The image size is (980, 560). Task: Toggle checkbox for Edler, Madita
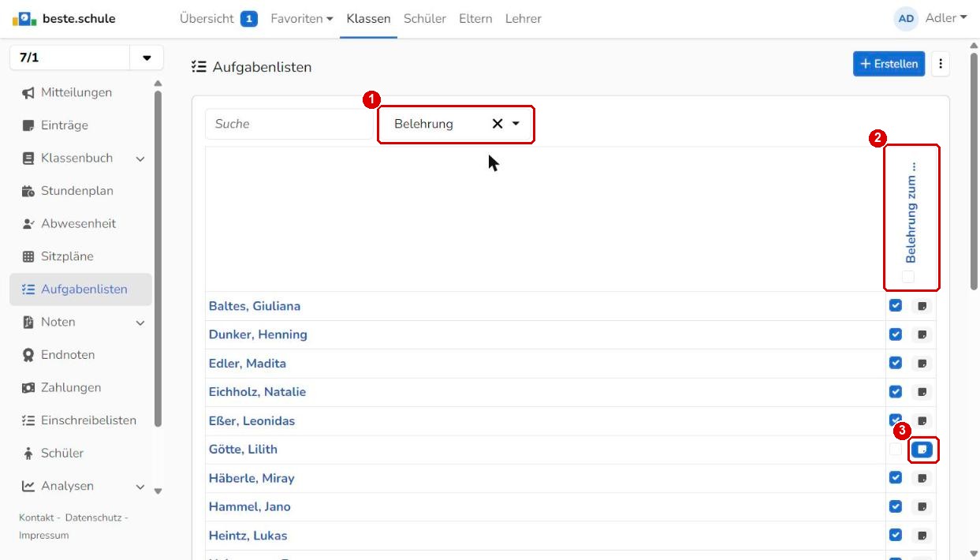click(895, 364)
